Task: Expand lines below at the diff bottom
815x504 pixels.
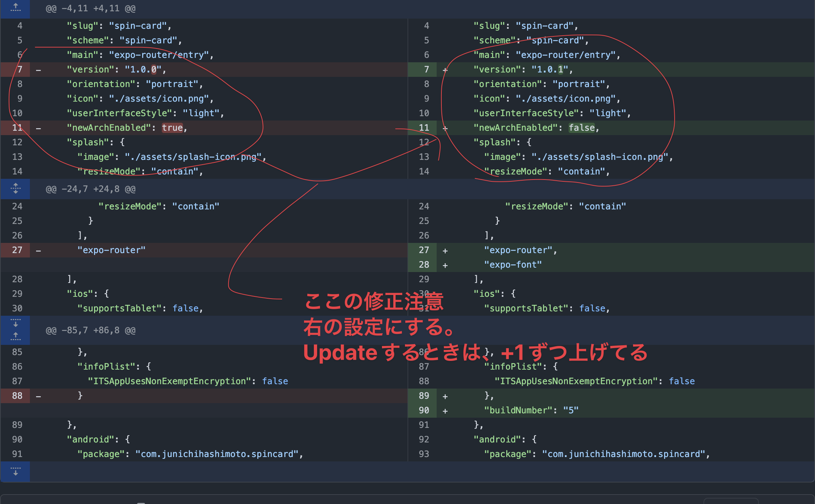Action: point(15,471)
